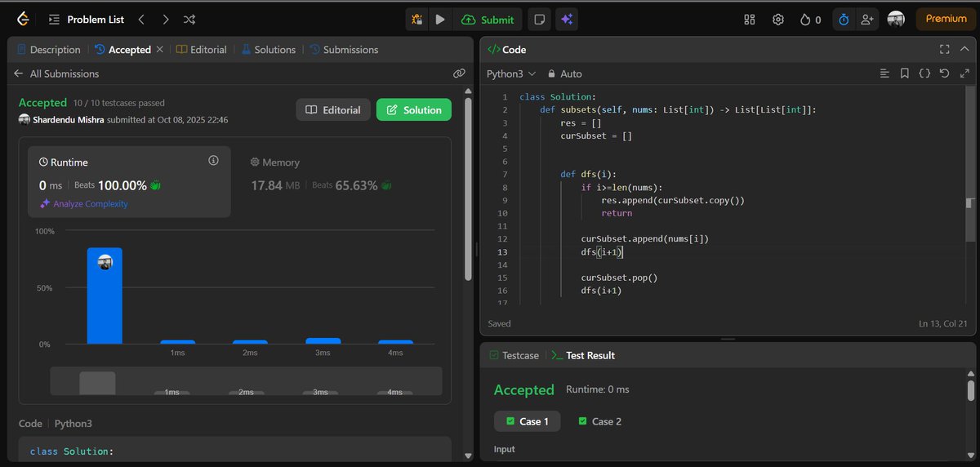
Task: Switch to the Description tab
Action: point(48,50)
